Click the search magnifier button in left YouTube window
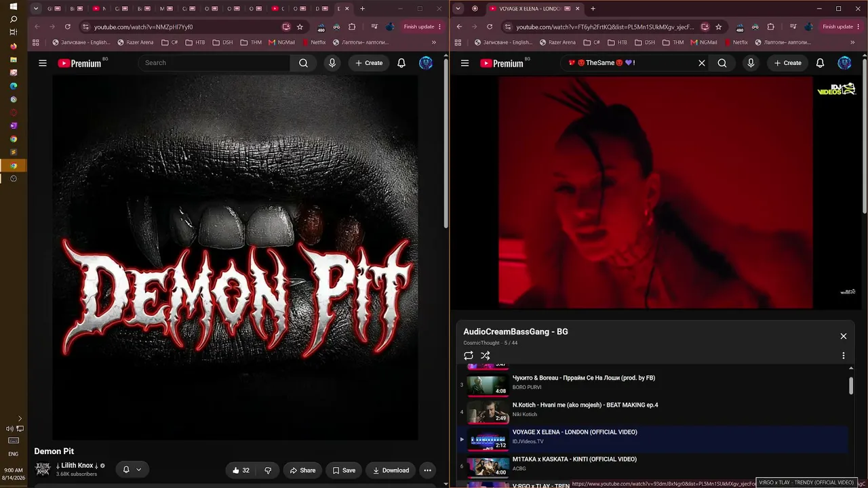 click(303, 63)
